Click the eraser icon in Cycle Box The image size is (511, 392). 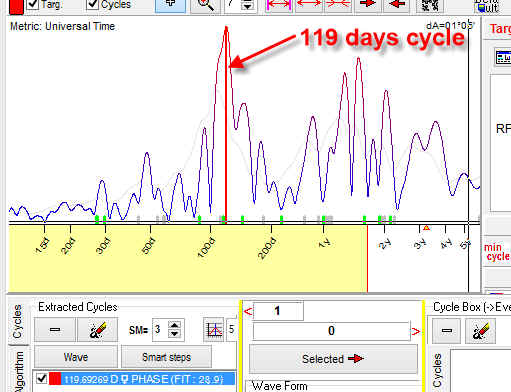(x=480, y=331)
